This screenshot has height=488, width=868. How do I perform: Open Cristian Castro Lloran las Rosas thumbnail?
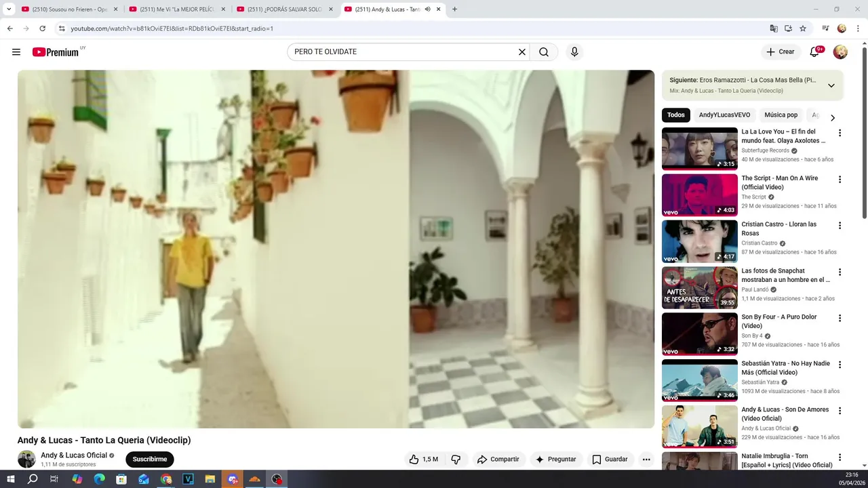click(x=700, y=241)
